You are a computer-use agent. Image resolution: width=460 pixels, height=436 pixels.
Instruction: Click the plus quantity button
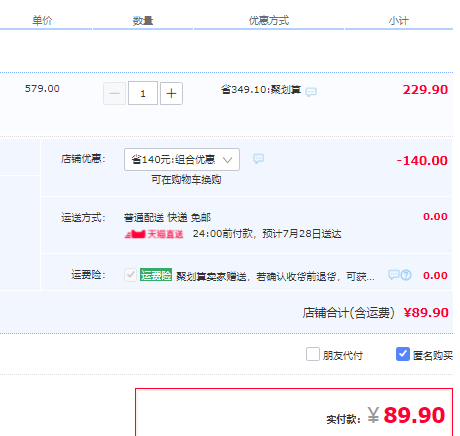pyautogui.click(x=171, y=93)
